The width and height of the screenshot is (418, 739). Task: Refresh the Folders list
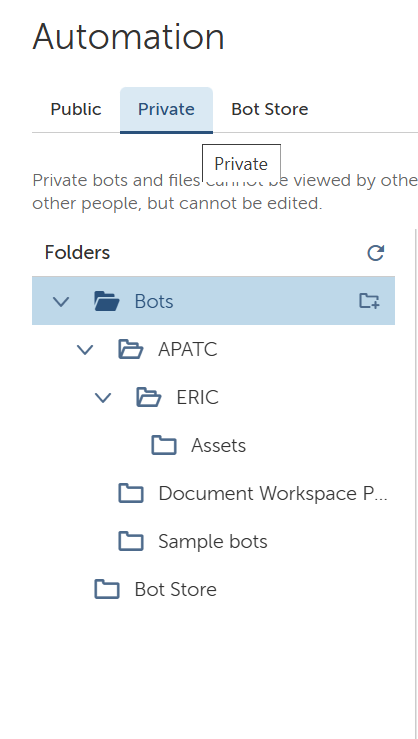tap(376, 253)
